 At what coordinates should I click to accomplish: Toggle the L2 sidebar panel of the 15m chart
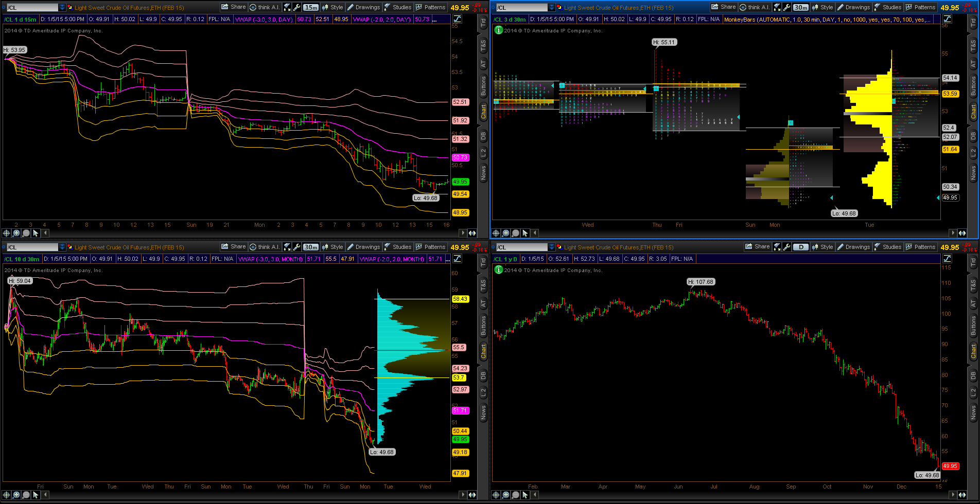point(483,153)
